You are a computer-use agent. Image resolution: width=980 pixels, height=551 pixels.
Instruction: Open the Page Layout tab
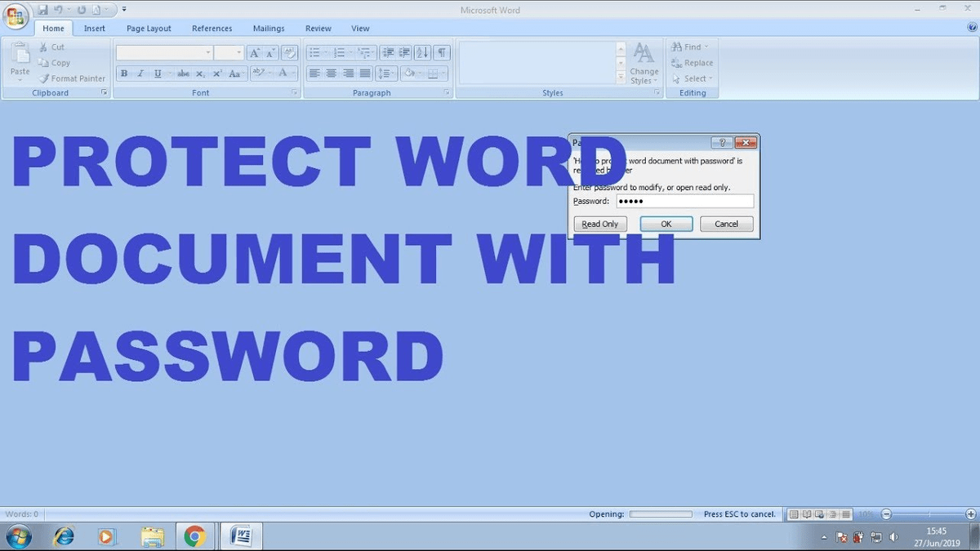[x=149, y=29]
